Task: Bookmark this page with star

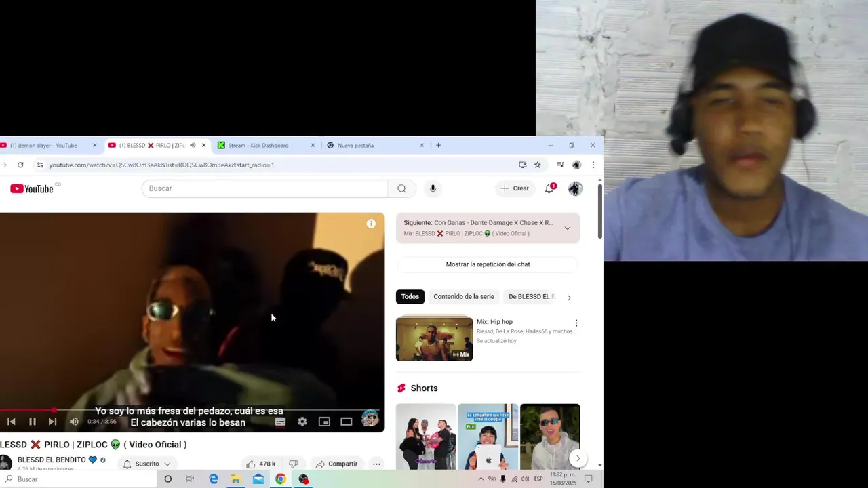Action: [x=537, y=165]
